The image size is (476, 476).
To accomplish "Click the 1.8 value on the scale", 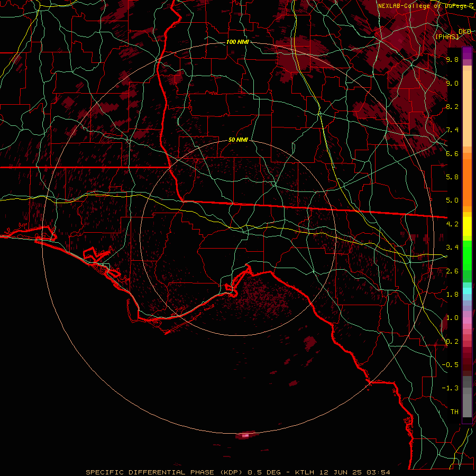I will [x=452, y=295].
